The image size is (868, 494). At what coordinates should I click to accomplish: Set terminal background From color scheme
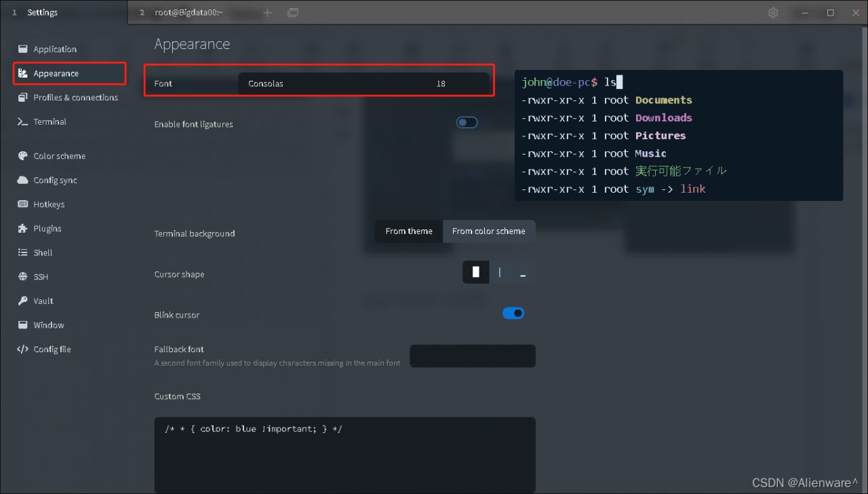click(489, 231)
